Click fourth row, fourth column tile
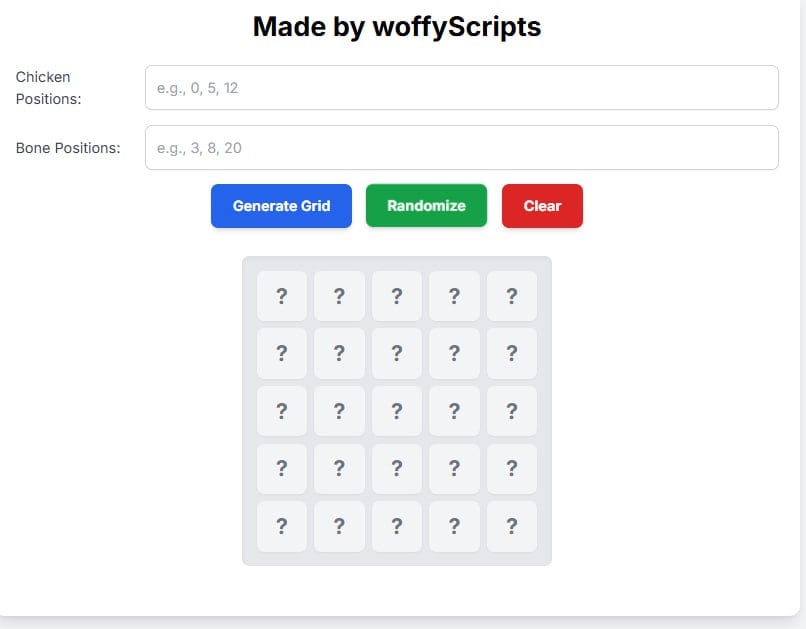This screenshot has width=806, height=629. coord(454,468)
